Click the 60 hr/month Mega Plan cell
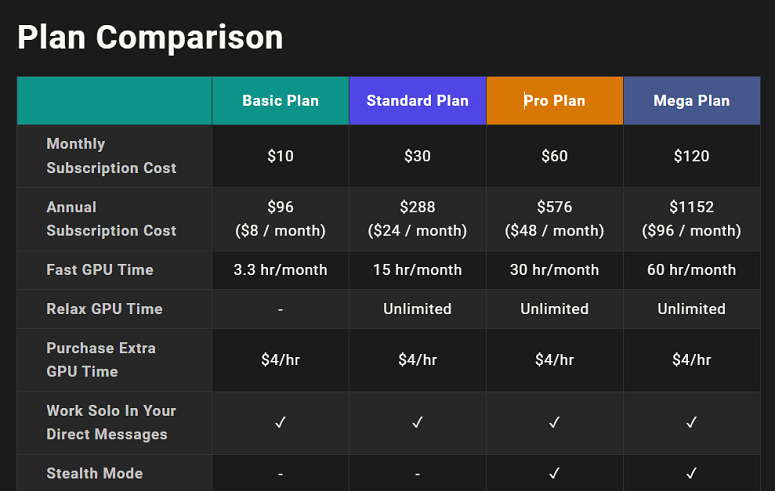 tap(691, 270)
